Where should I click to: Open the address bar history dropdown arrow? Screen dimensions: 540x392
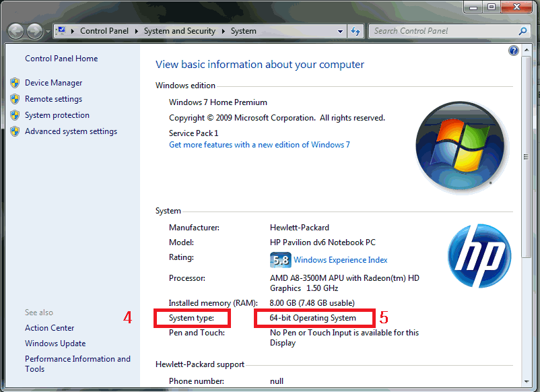tap(339, 31)
